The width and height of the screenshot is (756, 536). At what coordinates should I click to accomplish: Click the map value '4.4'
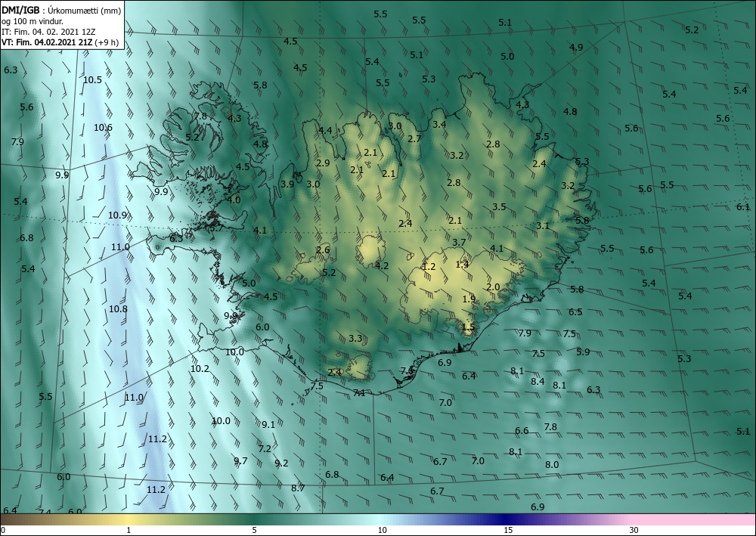click(x=325, y=130)
